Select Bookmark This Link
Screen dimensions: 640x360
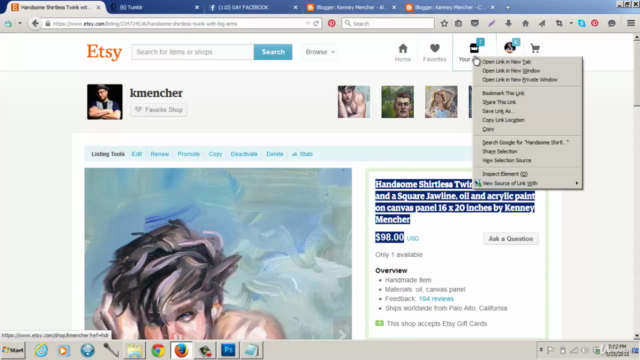point(527,93)
